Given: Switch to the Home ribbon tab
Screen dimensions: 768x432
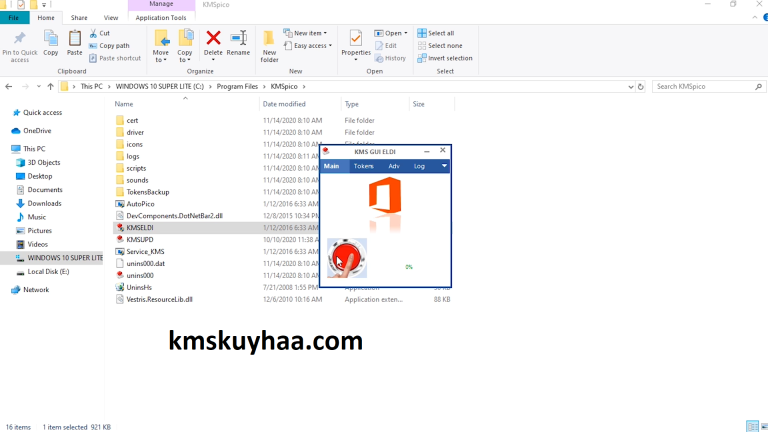Looking at the screenshot, I should [x=46, y=18].
